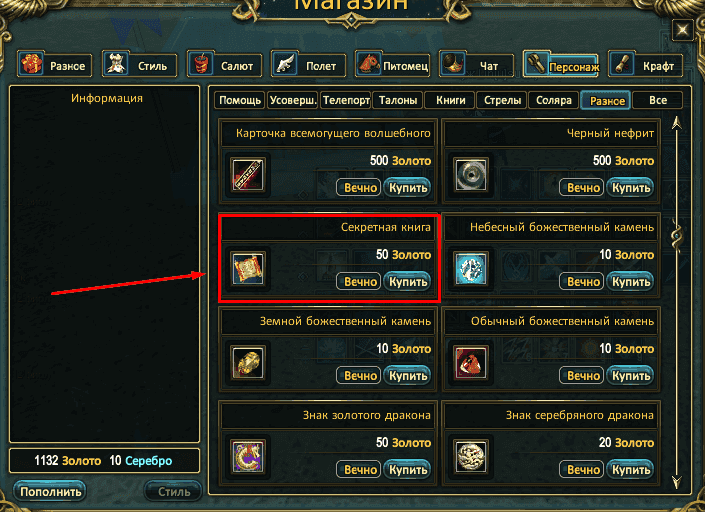
Task: Click the Секретная книга scroll icon
Action: click(248, 268)
